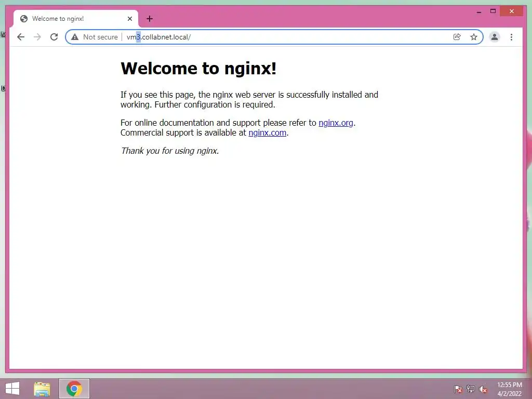
Task: Open the Chrome profile avatar
Action: (x=495, y=37)
